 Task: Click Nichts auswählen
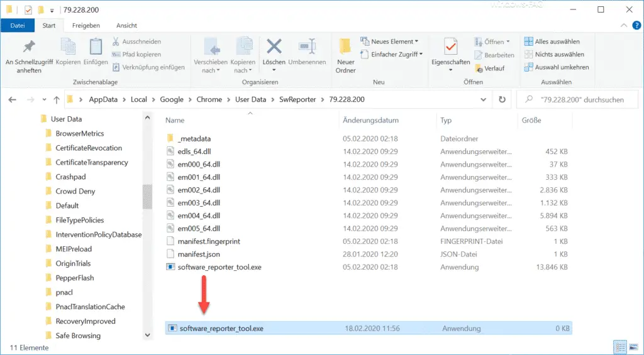554,54
